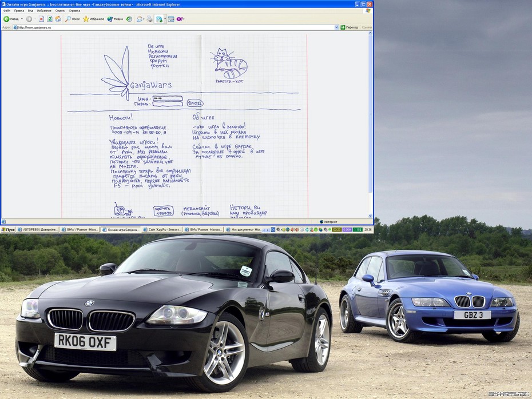Click the Неторн.Ru provider link
The image size is (532, 399).
(245, 208)
